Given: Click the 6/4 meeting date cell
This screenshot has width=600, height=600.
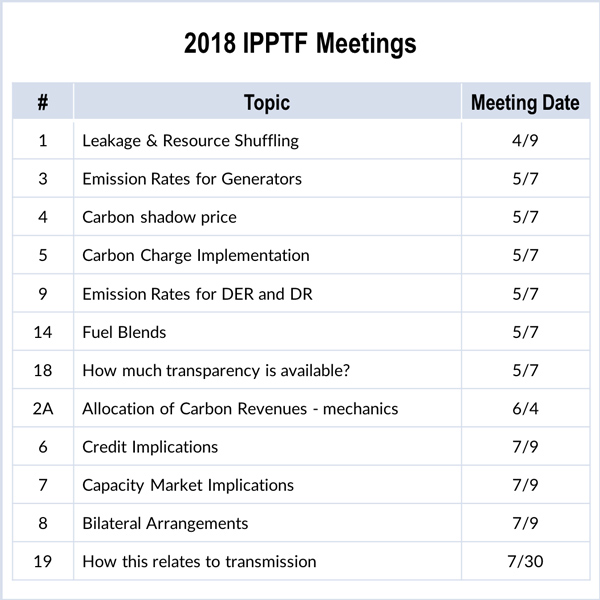Looking at the screenshot, I should (x=525, y=408).
